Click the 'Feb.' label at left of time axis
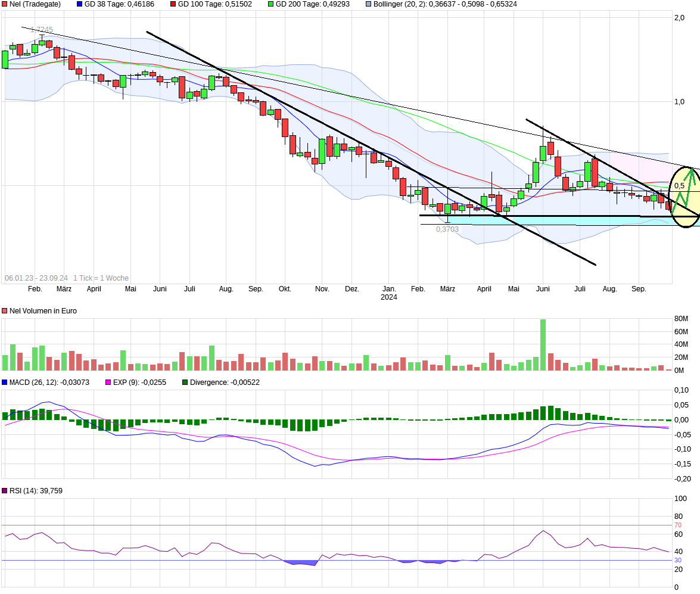The width and height of the screenshot is (700, 594). coord(35,289)
